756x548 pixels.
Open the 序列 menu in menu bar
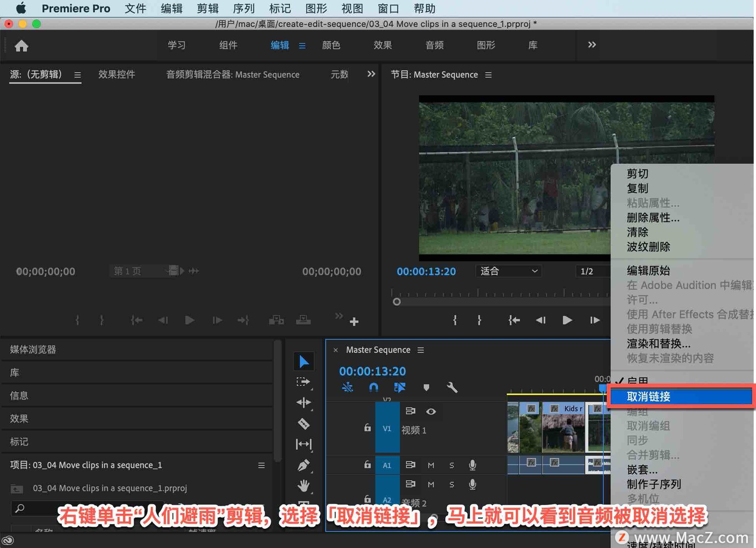244,8
